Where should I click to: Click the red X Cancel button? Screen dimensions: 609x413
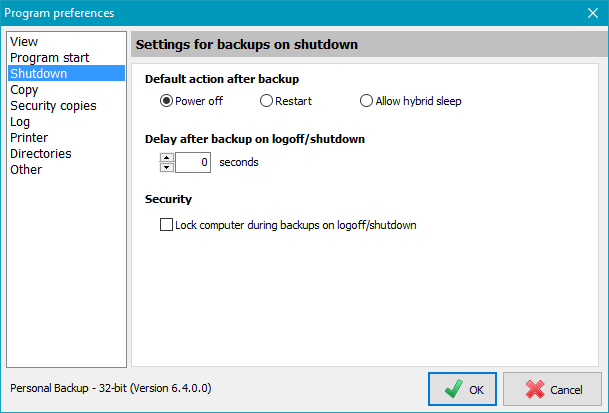[x=552, y=389]
